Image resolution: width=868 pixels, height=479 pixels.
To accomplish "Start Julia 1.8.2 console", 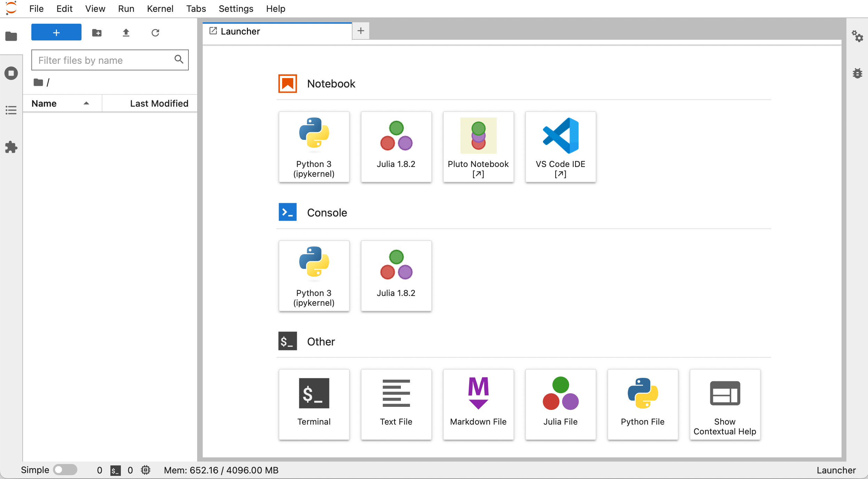I will coord(396,276).
